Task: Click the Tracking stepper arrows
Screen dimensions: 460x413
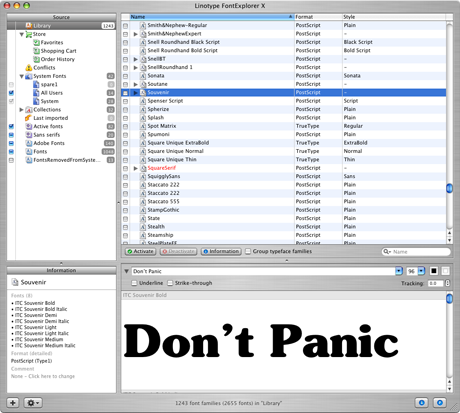Action: click(x=447, y=283)
